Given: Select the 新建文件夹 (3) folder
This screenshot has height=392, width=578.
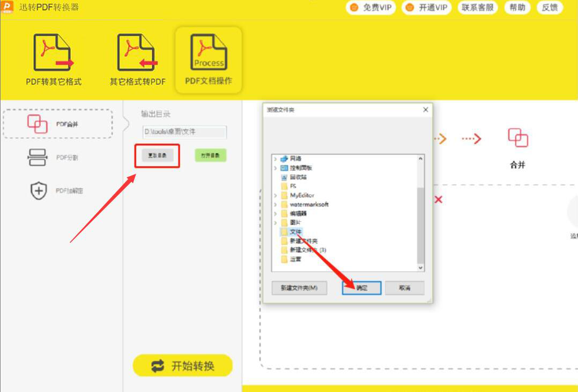Looking at the screenshot, I should [308, 250].
